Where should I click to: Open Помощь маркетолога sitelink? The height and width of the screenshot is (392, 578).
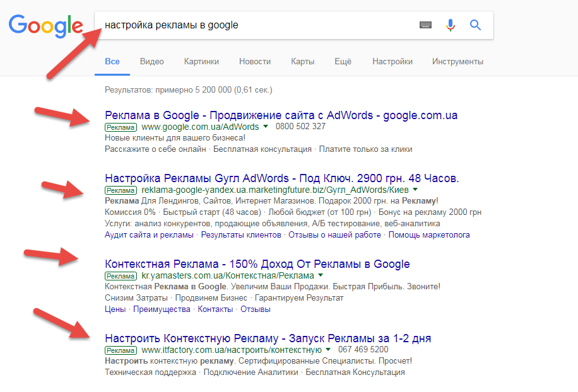pyautogui.click(x=428, y=235)
